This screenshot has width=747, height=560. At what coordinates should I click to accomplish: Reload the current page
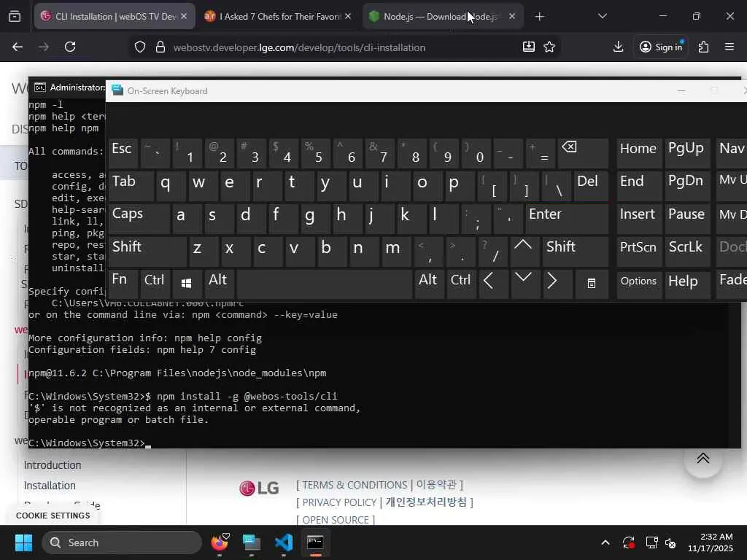[70, 47]
